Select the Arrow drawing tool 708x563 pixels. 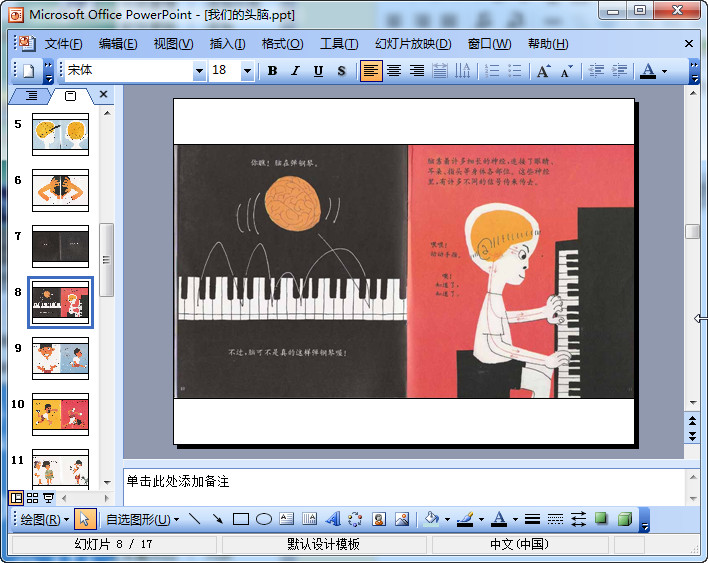(218, 519)
